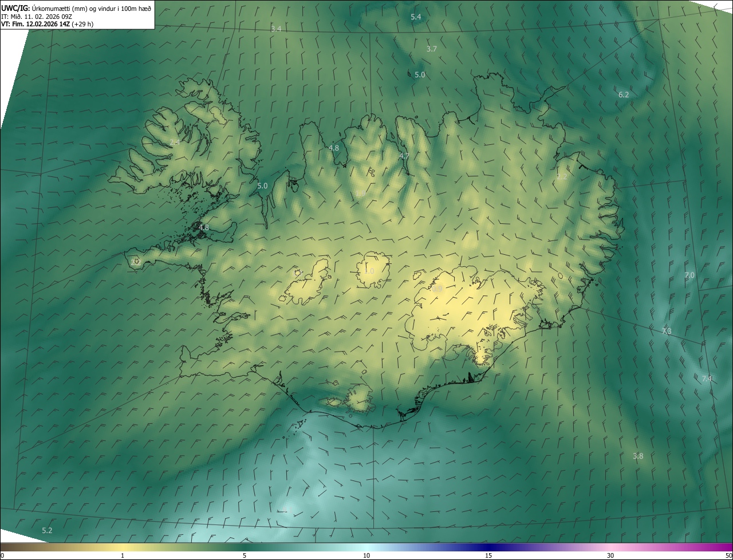Screen dimensions: 733x560
Task: Select the 1.0 label on Hofsjökull glacier
Action: (369, 271)
